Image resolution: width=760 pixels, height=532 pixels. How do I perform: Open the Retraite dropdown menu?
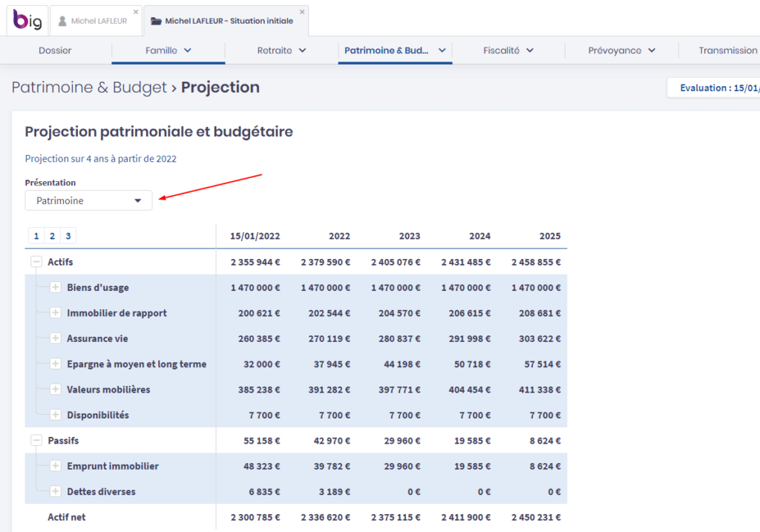click(x=281, y=50)
